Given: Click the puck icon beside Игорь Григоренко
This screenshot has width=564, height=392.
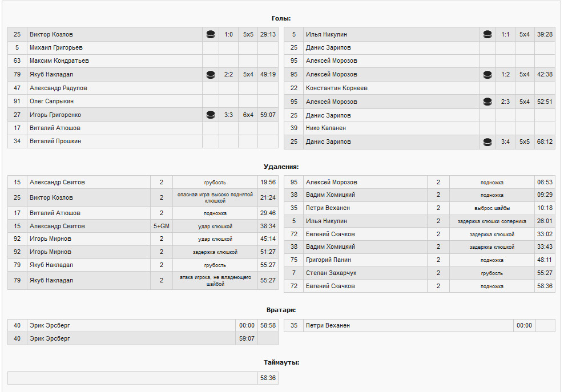Looking at the screenshot, I should tap(211, 115).
